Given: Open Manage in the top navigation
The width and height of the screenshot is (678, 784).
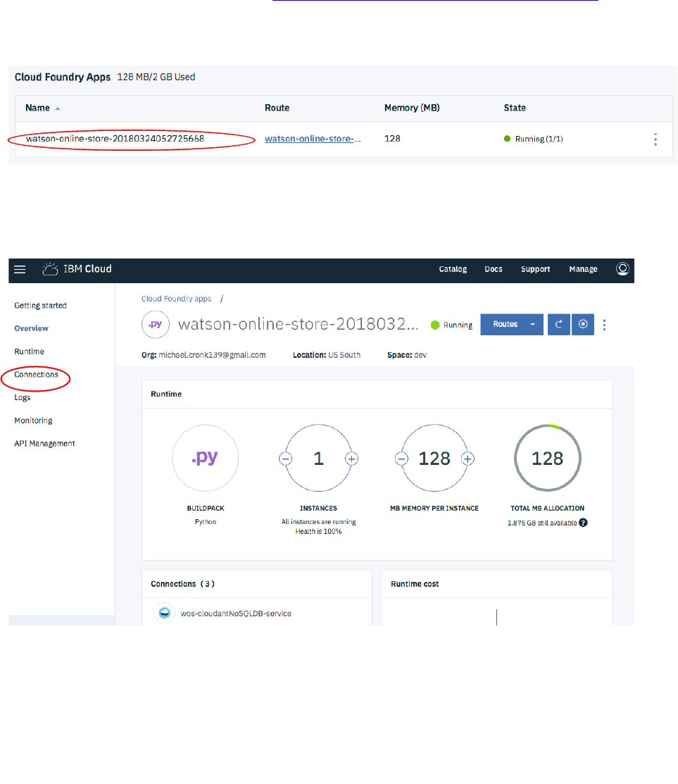Looking at the screenshot, I should pyautogui.click(x=583, y=269).
